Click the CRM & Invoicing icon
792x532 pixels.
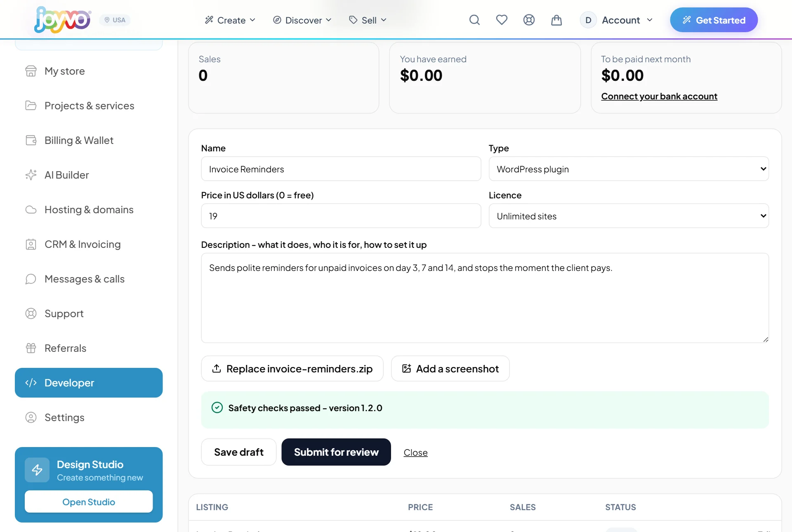(x=31, y=244)
